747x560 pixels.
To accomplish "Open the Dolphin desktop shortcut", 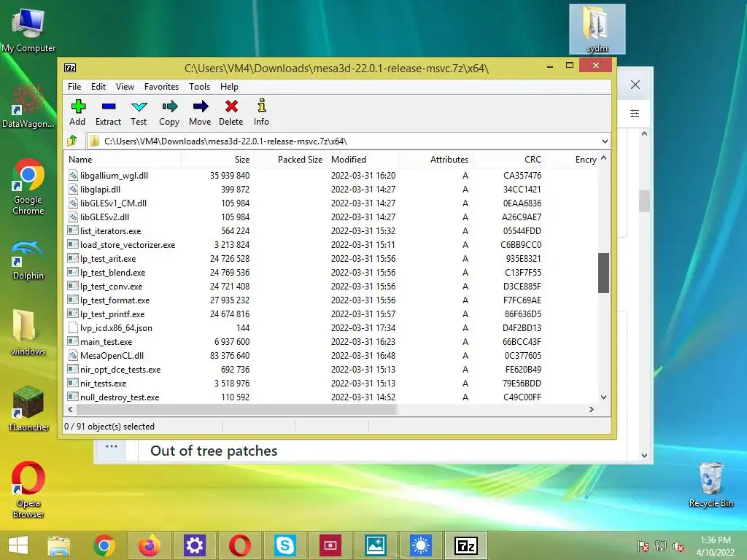I will tap(28, 260).
